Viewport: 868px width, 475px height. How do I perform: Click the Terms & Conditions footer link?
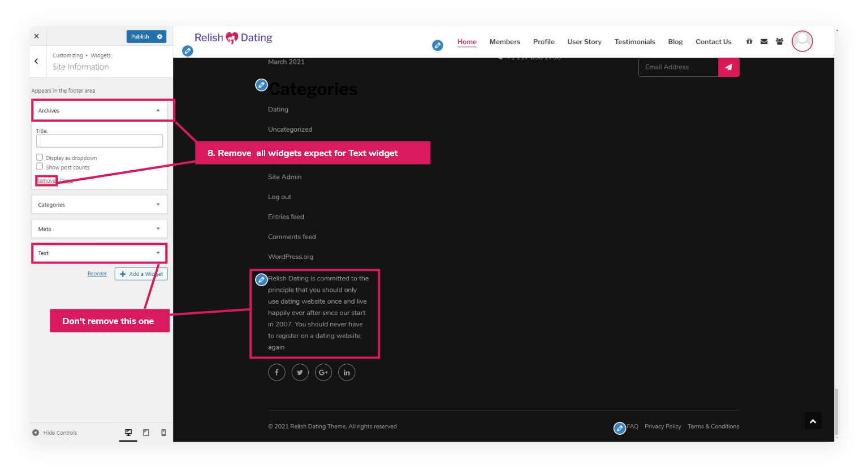click(714, 426)
